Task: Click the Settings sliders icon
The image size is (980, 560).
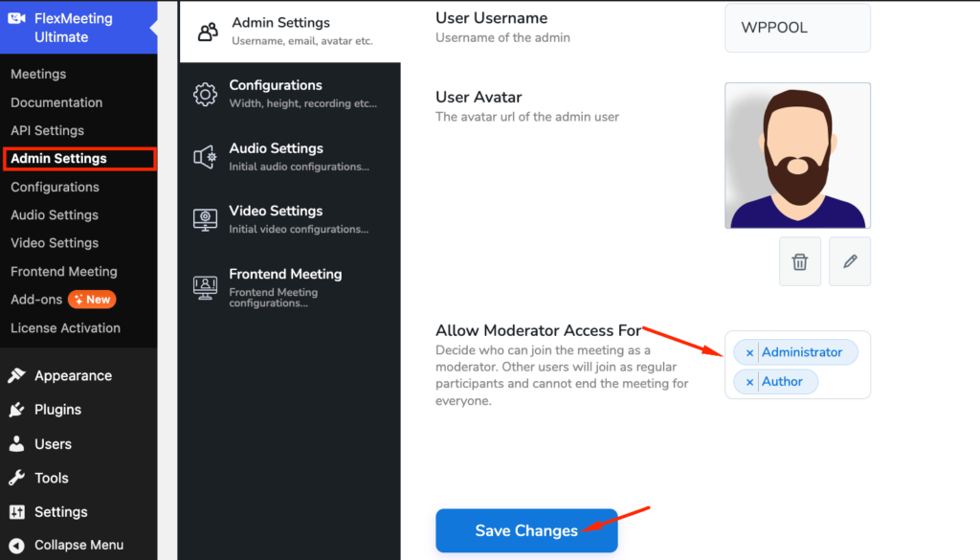Action: click(17, 512)
